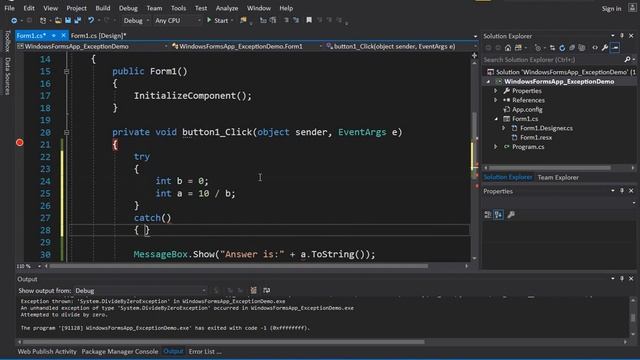This screenshot has width=640, height=360.
Task: Click the Open File folder icon
Action: click(58, 20)
